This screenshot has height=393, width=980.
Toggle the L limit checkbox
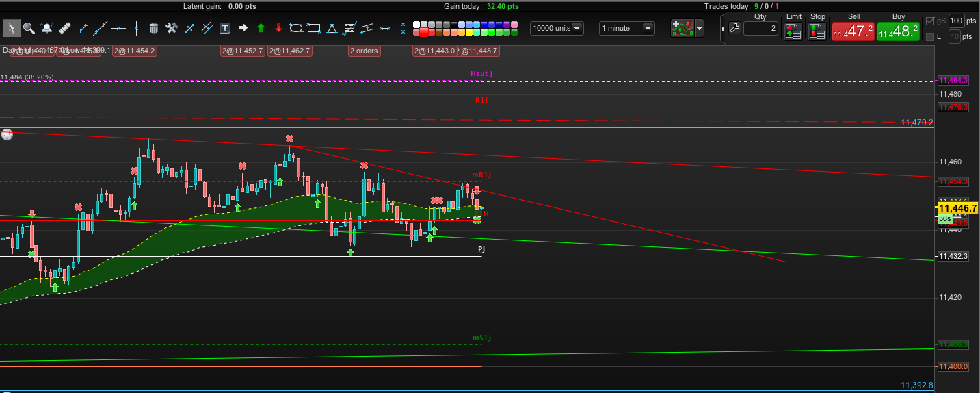point(929,36)
